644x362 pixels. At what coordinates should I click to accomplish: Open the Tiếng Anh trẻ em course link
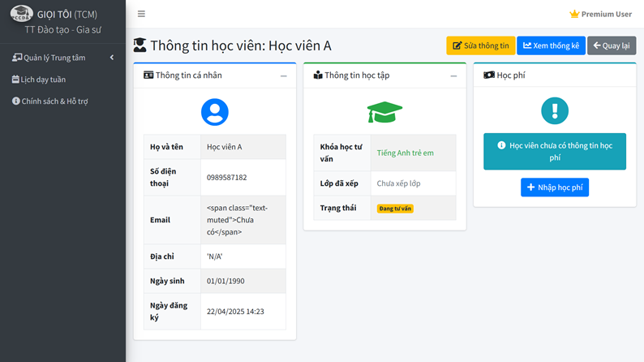[x=406, y=153]
